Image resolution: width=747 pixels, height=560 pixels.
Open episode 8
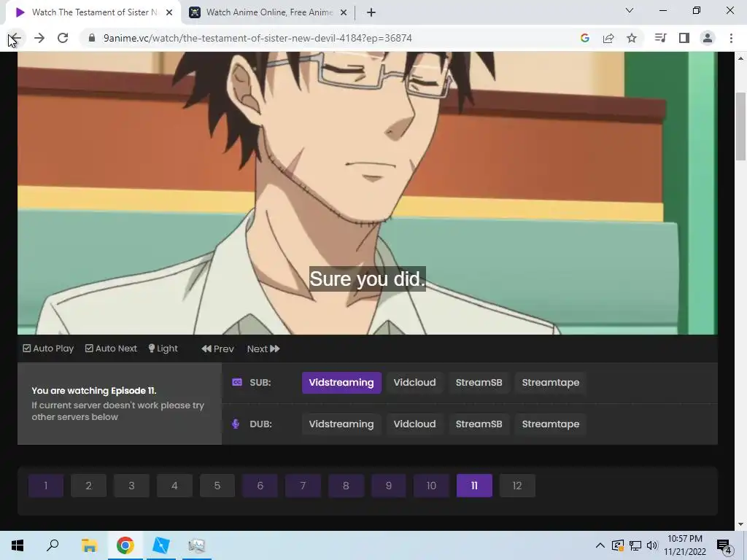coord(346,486)
